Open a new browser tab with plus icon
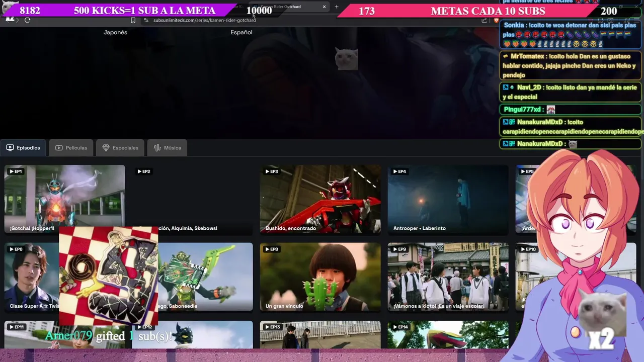The width and height of the screenshot is (644, 362). (x=337, y=7)
